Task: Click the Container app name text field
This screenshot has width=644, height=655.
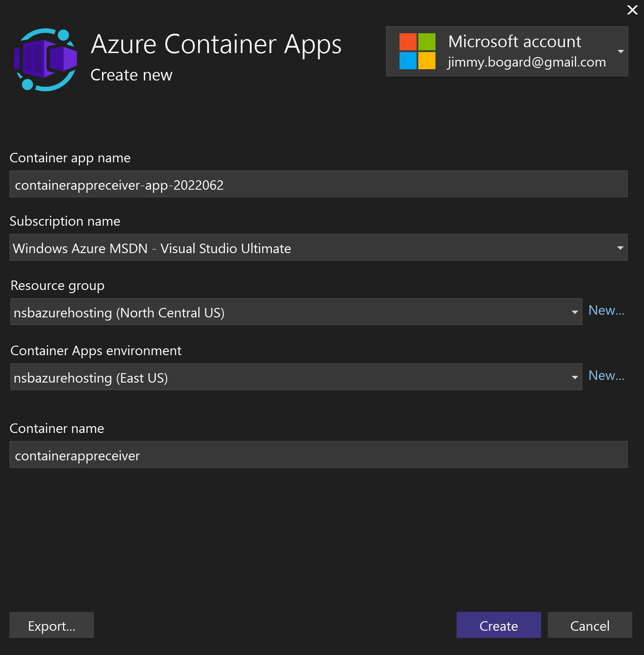Action: [x=318, y=184]
